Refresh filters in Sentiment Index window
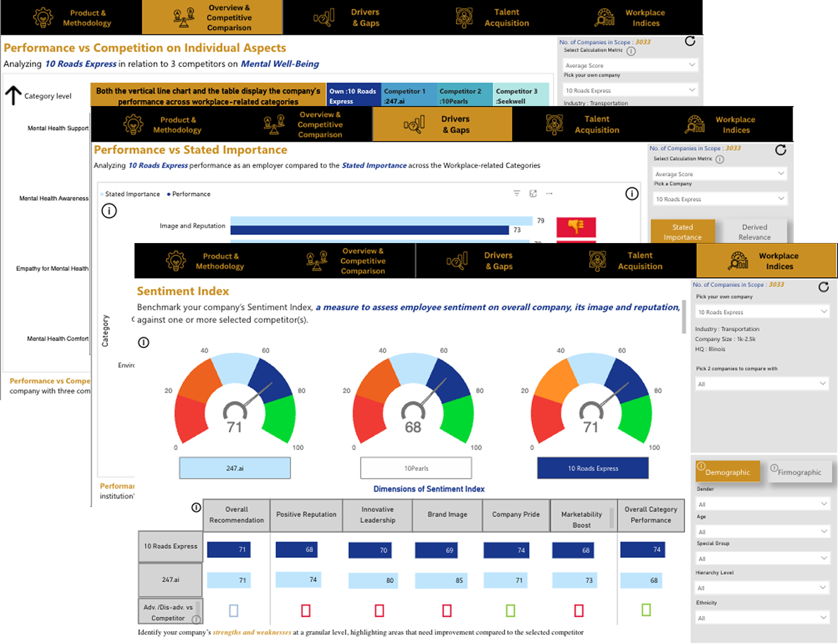This screenshot has width=838, height=644. (x=823, y=287)
